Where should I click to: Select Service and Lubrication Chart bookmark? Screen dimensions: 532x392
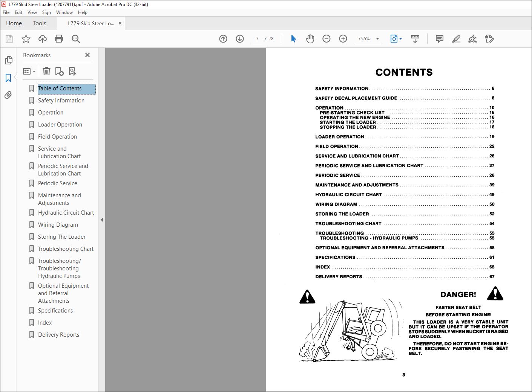coord(59,153)
